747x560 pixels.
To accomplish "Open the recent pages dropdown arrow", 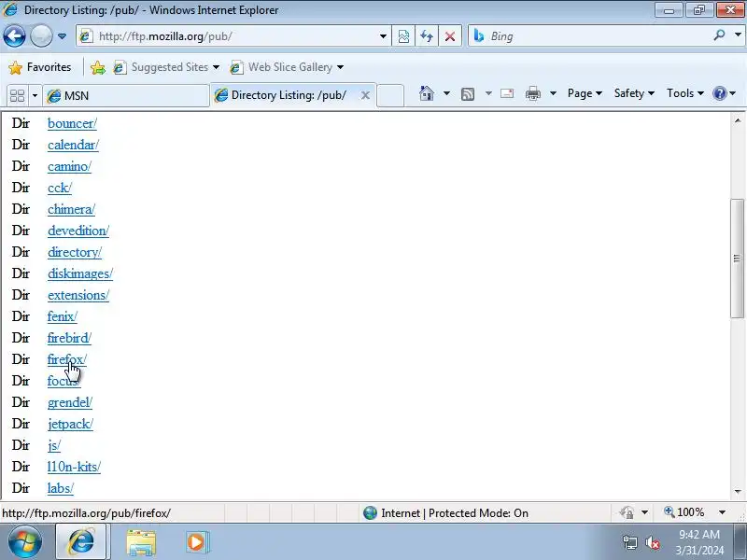I will coord(62,36).
